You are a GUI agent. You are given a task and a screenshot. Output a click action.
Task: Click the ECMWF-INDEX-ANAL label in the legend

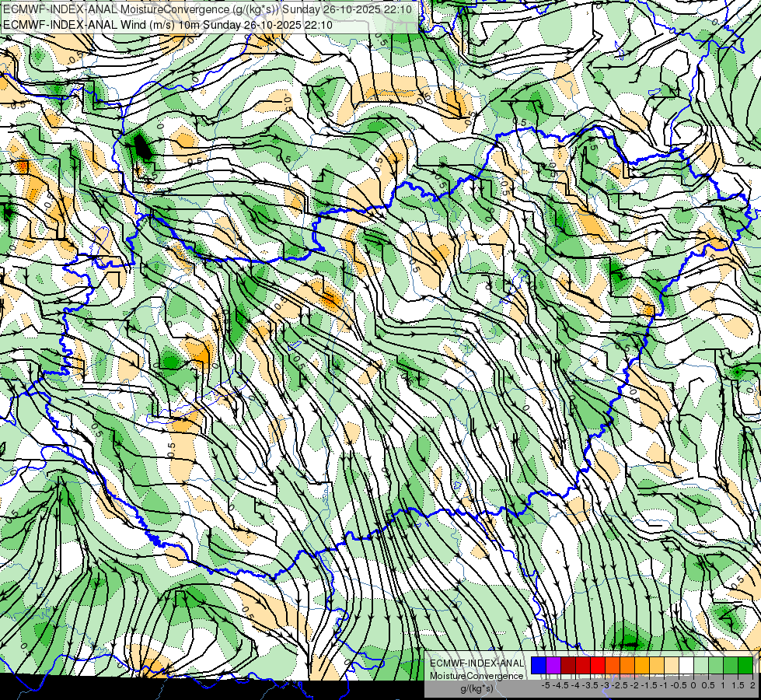(477, 663)
